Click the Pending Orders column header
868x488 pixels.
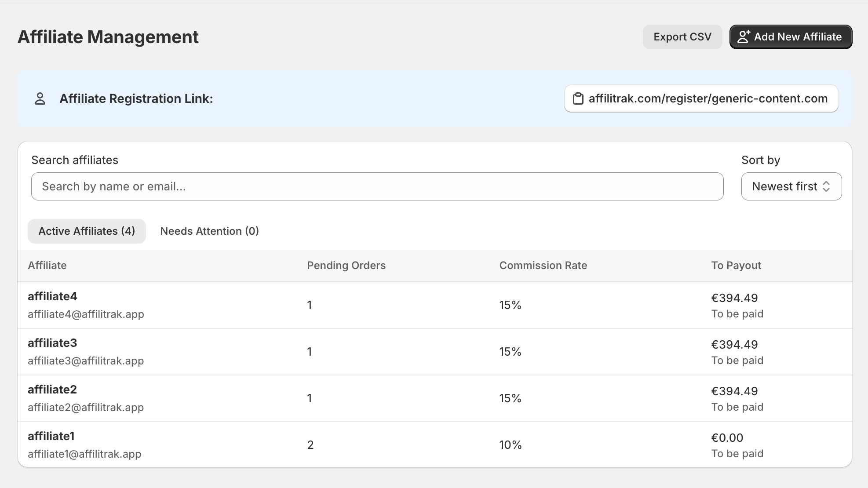346,266
